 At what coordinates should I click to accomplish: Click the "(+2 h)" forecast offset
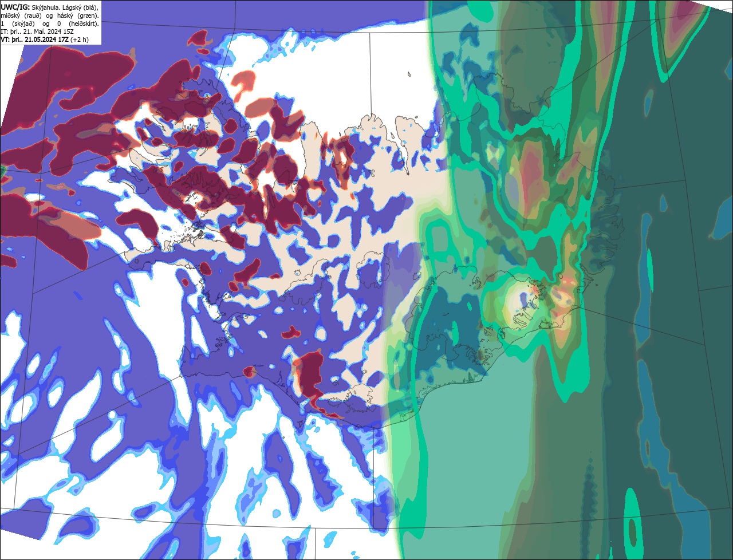[80, 40]
